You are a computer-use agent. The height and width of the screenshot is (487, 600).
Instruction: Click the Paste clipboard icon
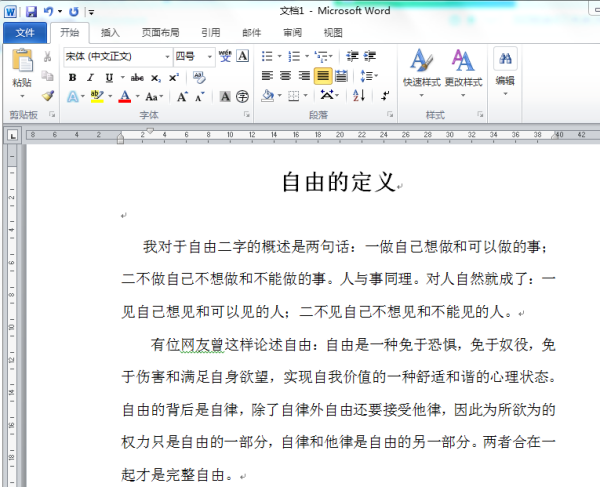tap(23, 60)
